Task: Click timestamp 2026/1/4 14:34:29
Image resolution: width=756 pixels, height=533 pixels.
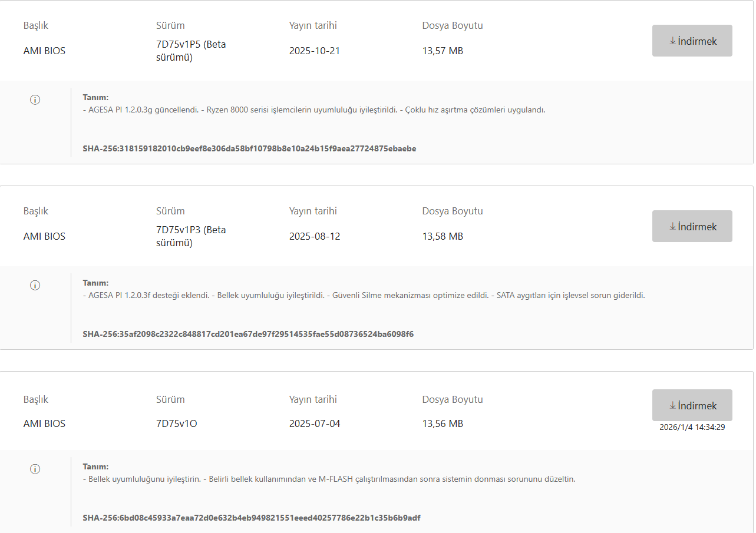Action: tap(692, 427)
